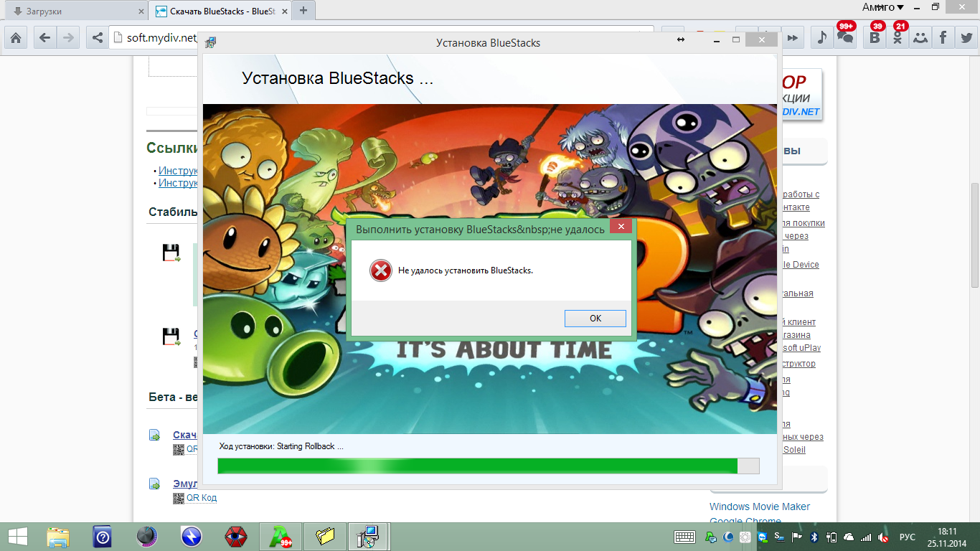Open the music note panel

[x=822, y=37]
